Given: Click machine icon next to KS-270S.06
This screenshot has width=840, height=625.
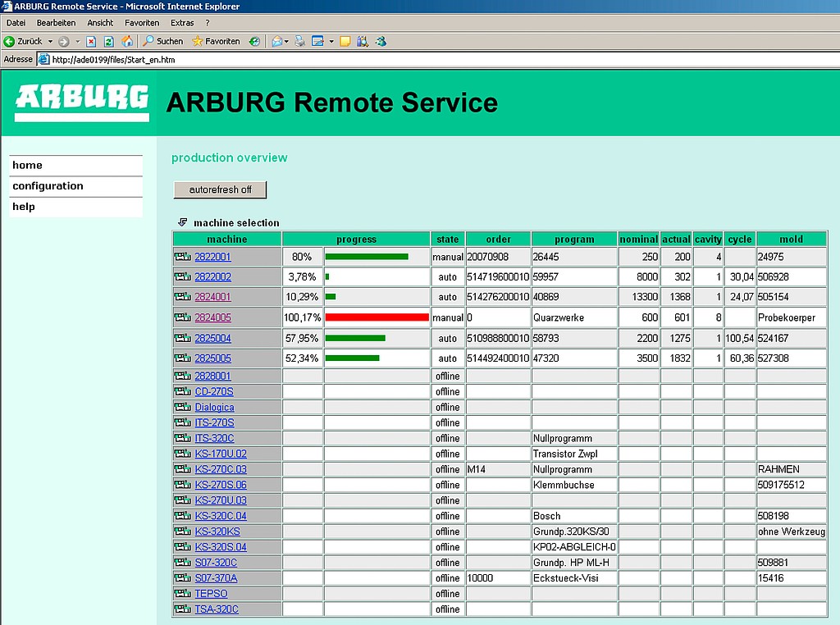Looking at the screenshot, I should 183,485.
